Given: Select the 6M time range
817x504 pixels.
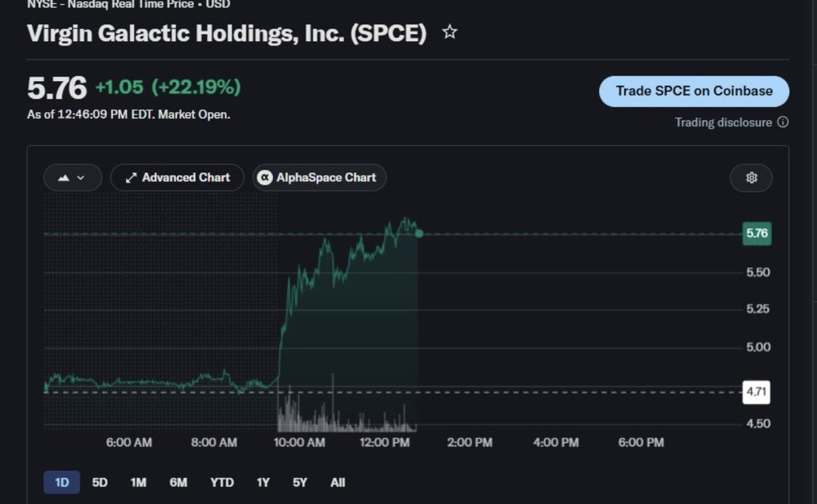Looking at the screenshot, I should (x=178, y=482).
